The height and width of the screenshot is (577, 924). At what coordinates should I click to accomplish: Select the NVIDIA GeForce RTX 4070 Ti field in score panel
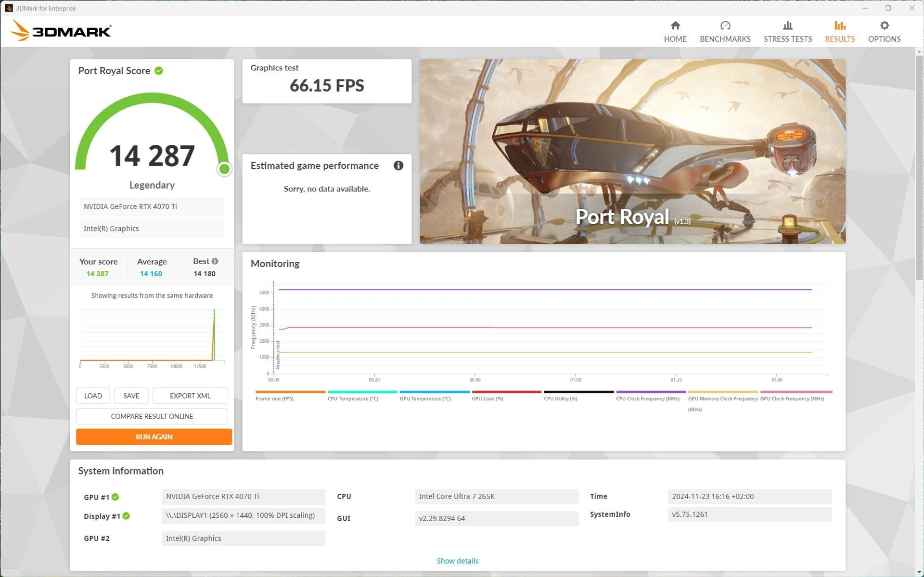click(152, 206)
